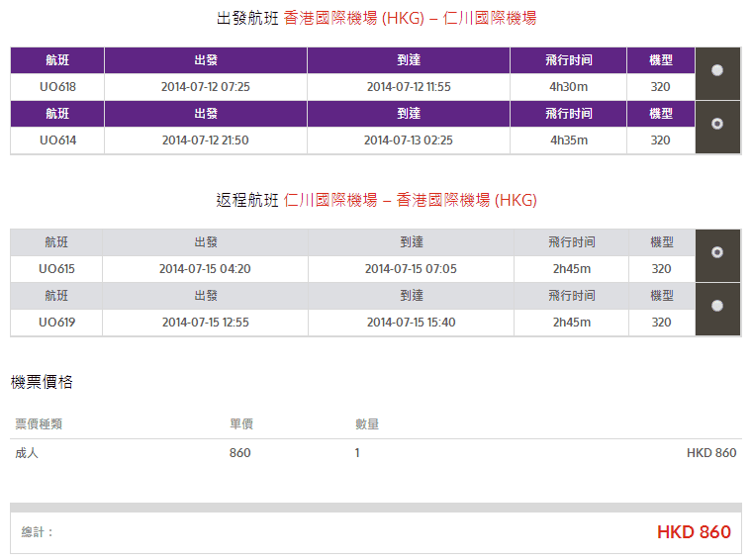Viewport: 752px width, 560px height.
Task: Click the red HKD 860 total price
Action: [694, 532]
